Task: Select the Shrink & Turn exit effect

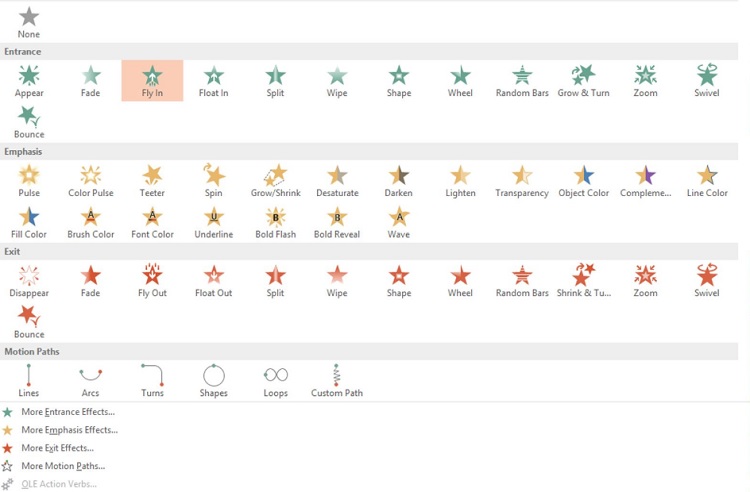Action: click(x=583, y=280)
